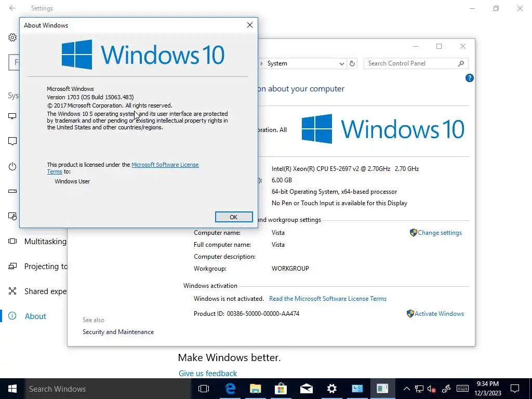Select Storage drive icon in Settings sidebar

(12, 191)
